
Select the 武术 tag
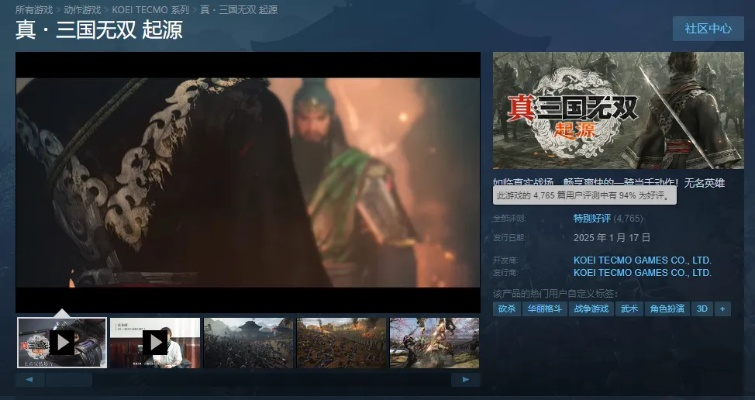629,309
